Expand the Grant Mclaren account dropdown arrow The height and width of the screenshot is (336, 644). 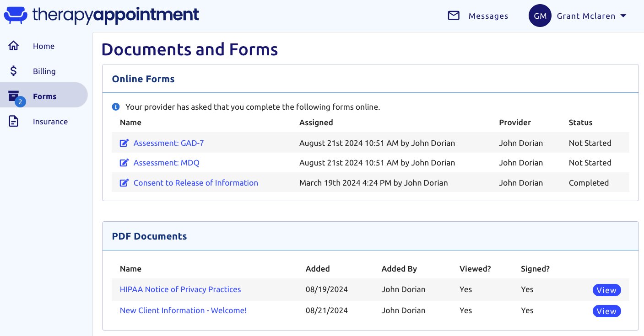(x=623, y=16)
